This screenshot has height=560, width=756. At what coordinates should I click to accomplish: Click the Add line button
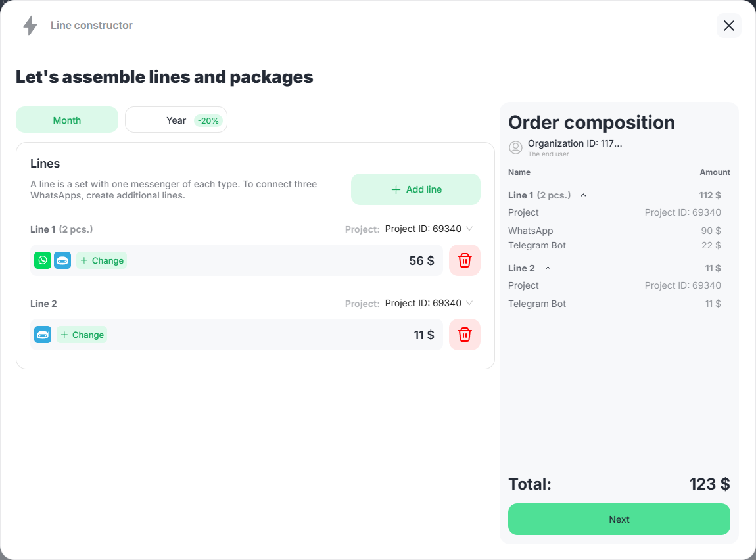click(415, 189)
